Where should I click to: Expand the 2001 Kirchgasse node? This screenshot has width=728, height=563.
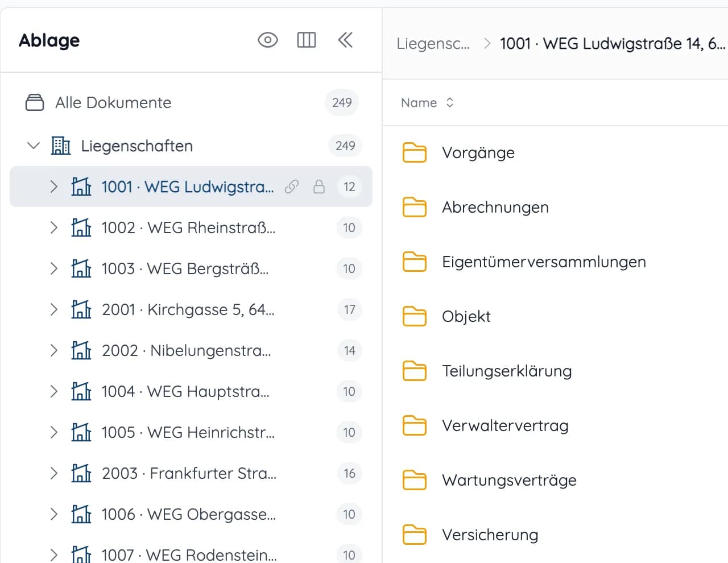click(x=54, y=309)
